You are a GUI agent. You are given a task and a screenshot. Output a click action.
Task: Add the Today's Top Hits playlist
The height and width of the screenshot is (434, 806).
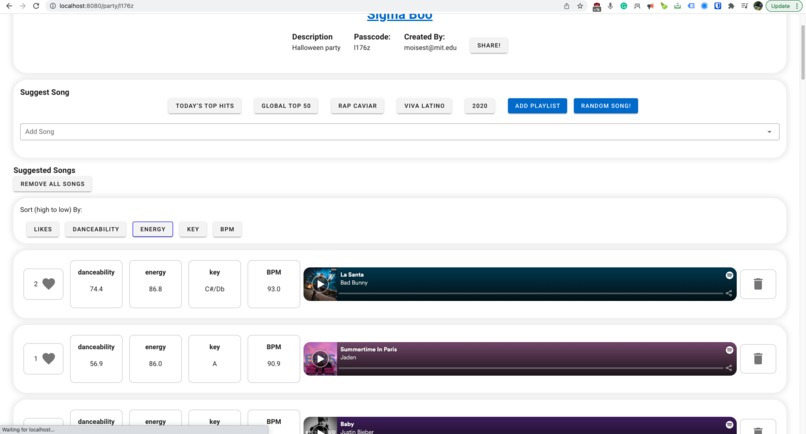pos(205,106)
